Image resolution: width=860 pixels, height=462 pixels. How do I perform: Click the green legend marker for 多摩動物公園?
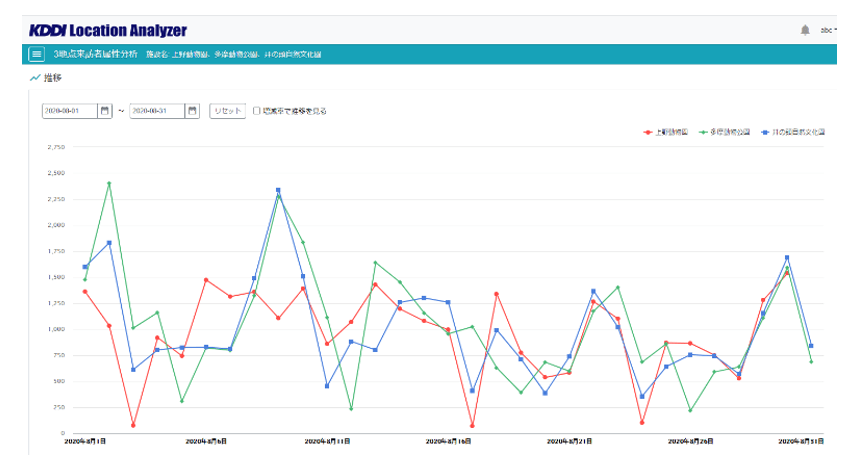pos(703,132)
